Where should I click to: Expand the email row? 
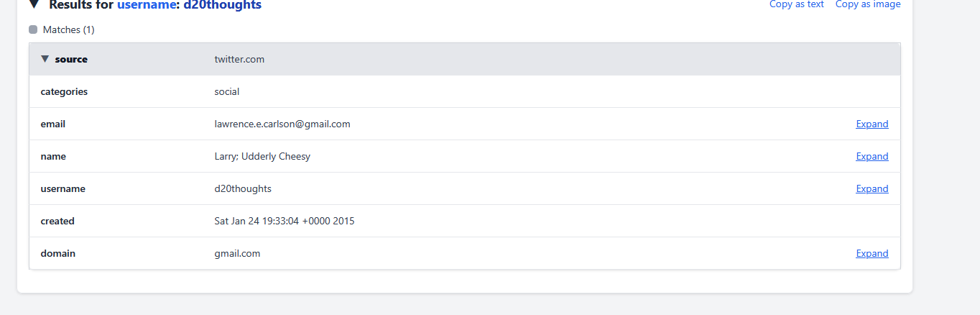tap(872, 124)
